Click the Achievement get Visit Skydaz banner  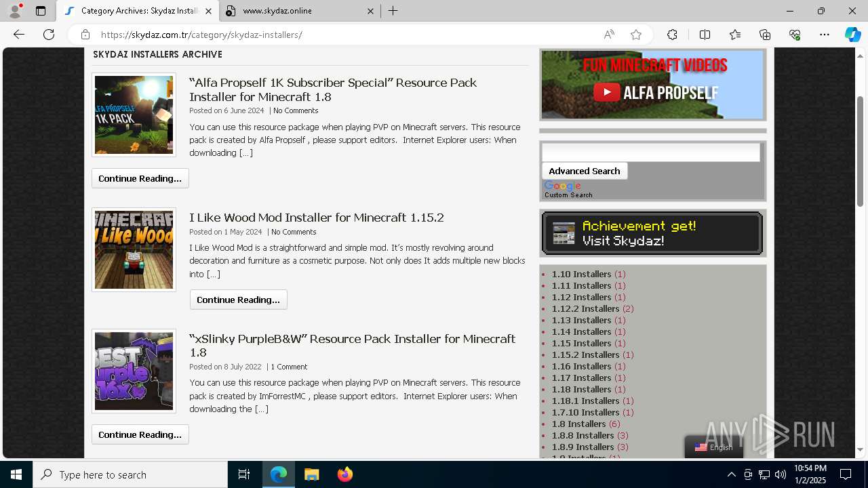[652, 233]
